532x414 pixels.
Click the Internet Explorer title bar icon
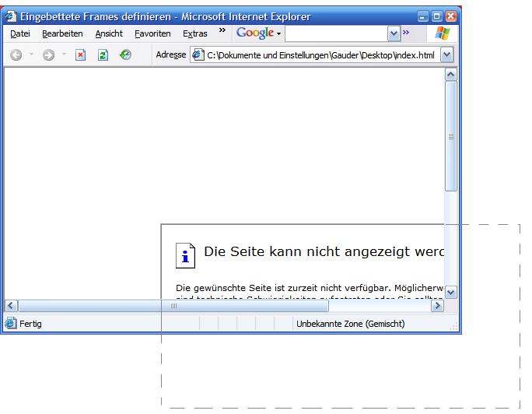[x=11, y=16]
